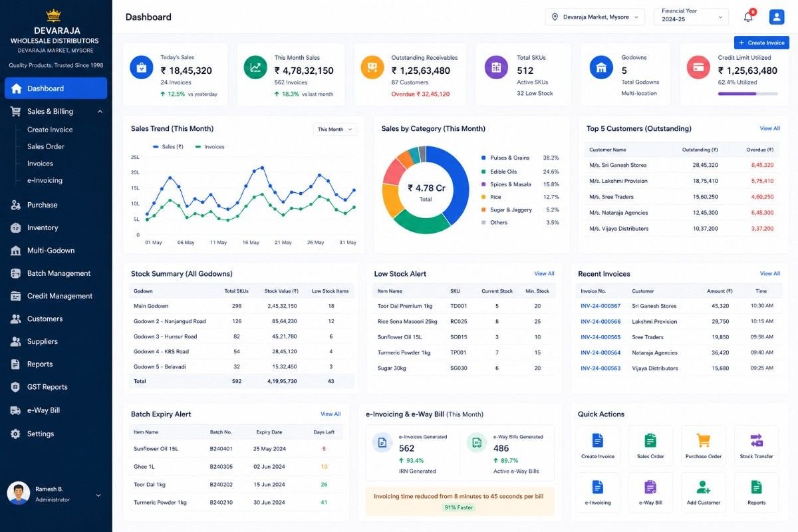Open GST Reports in the sidebar
This screenshot has width=798, height=532.
point(56,386)
